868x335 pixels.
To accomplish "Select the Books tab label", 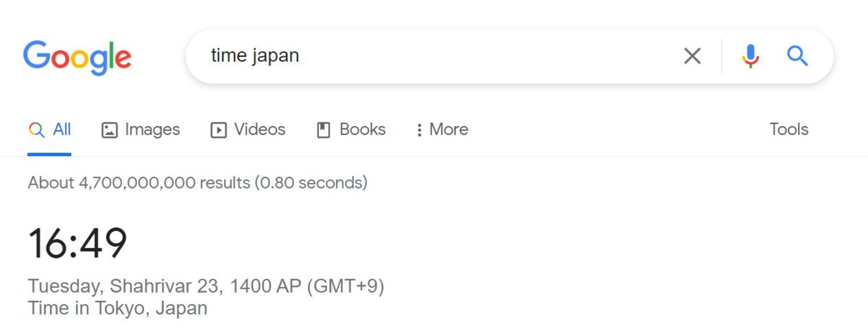I will tap(363, 130).
